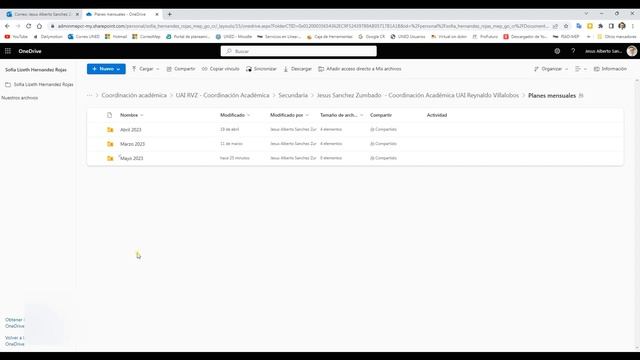The height and width of the screenshot is (360, 640).
Task: Click the file type column icon header
Action: (x=109, y=115)
